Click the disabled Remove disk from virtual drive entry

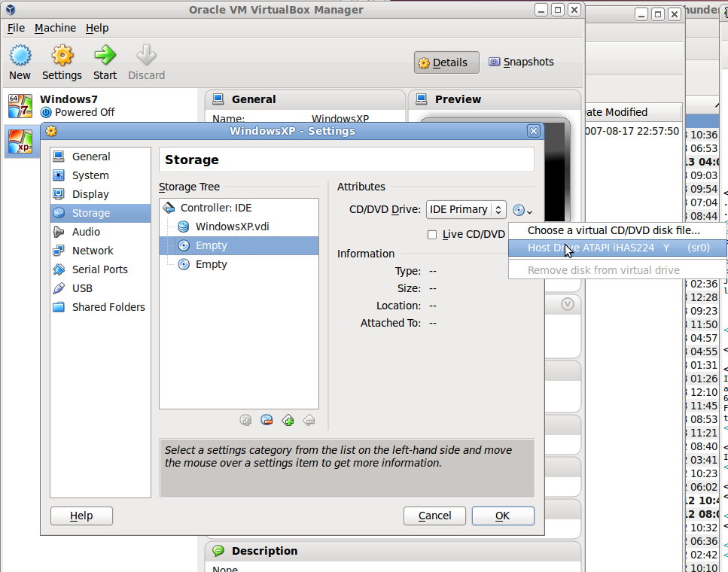[x=617, y=270]
